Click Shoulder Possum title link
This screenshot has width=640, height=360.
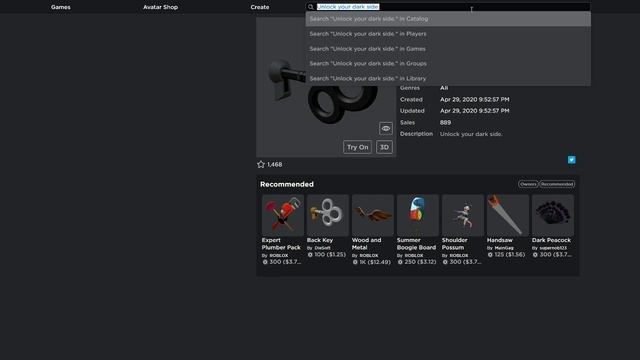[454, 244]
